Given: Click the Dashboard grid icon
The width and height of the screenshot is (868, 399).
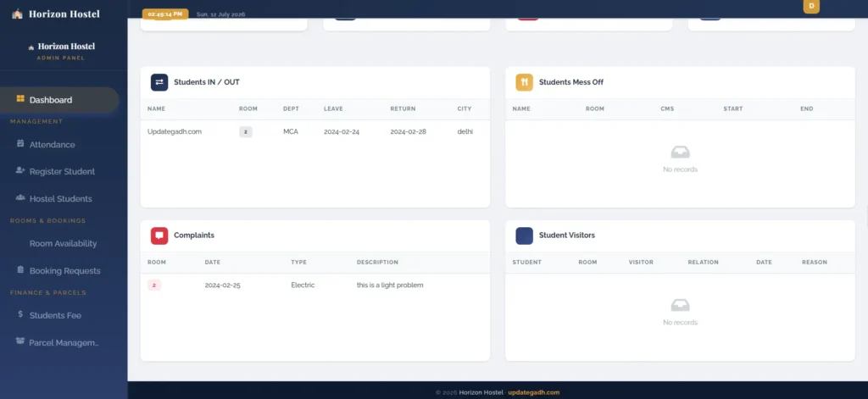Looking at the screenshot, I should [20, 99].
